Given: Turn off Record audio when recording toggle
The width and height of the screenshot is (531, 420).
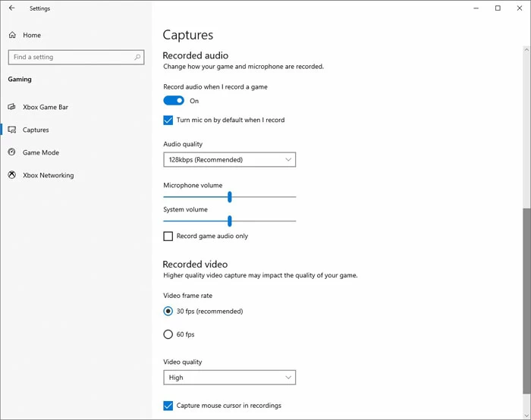Looking at the screenshot, I should [x=174, y=101].
